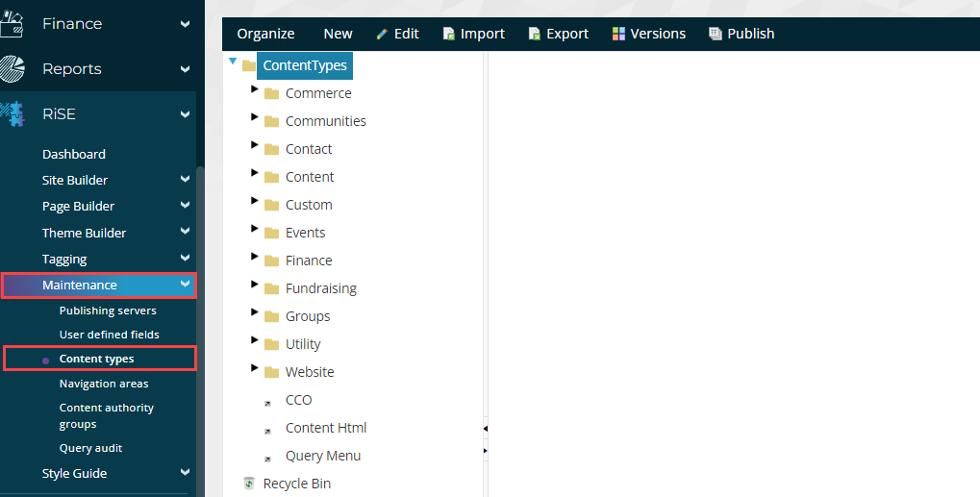
Task: Open the New menu
Action: coord(338,34)
